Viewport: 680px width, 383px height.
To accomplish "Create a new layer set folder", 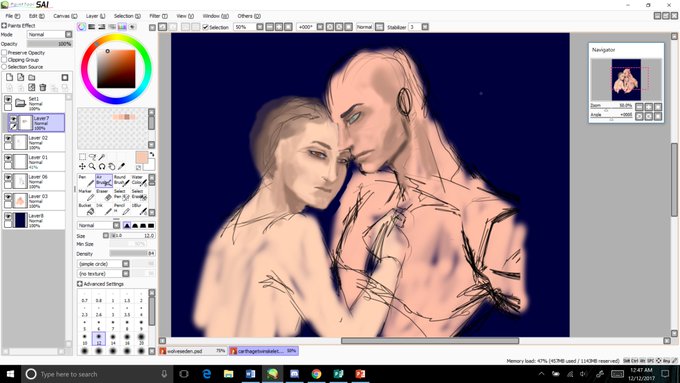I will click(32, 77).
